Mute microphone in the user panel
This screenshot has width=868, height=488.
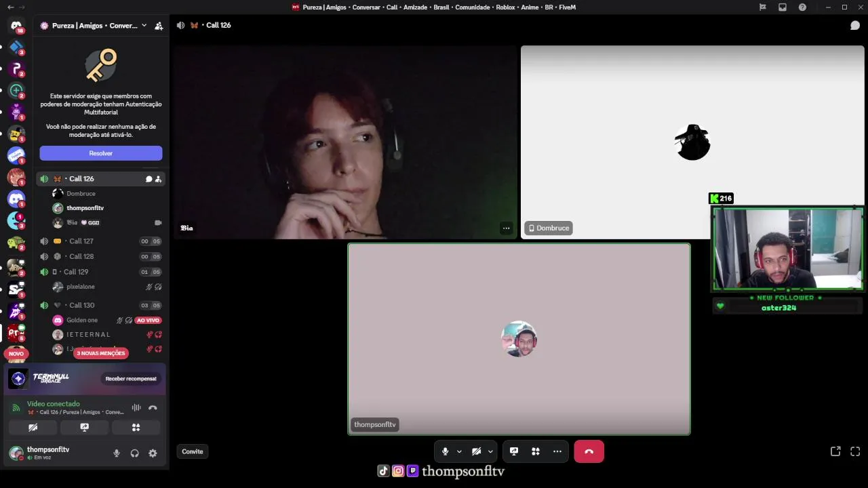pyautogui.click(x=117, y=453)
